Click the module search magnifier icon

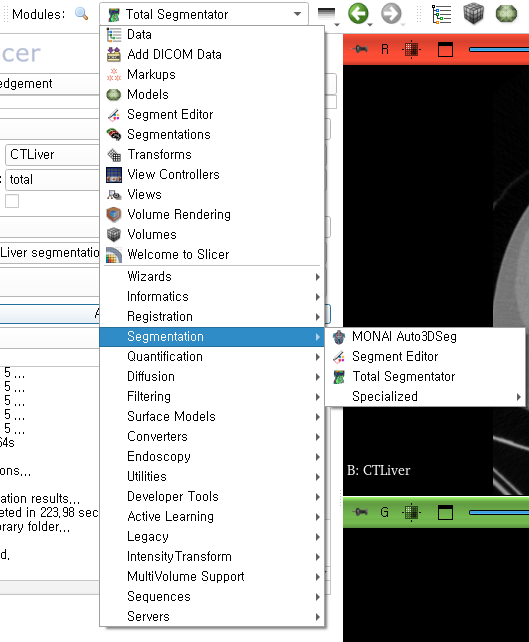coord(81,14)
